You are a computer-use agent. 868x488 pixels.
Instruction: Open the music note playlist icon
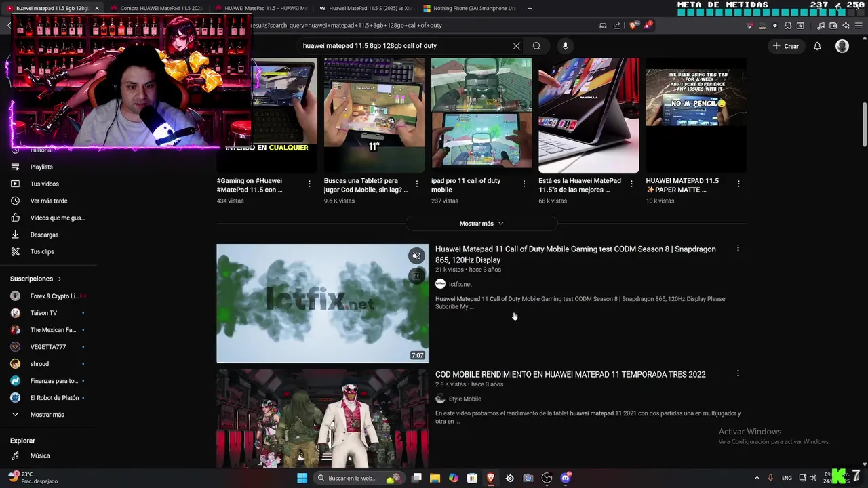point(821,26)
